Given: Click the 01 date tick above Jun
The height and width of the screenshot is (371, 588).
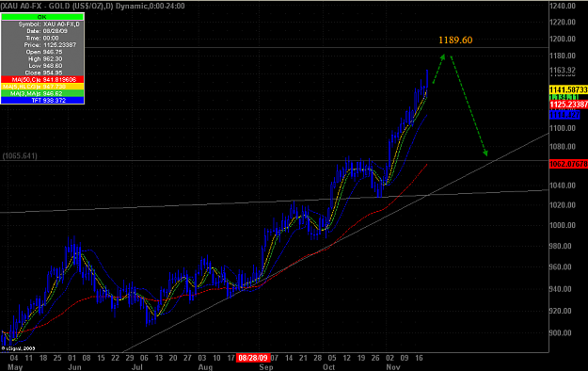Looking at the screenshot, I should click(72, 358).
